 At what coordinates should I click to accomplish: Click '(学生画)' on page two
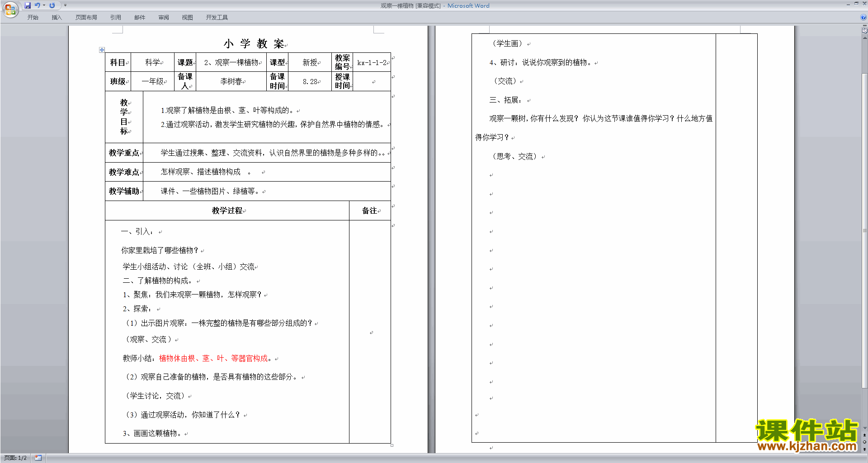pyautogui.click(x=507, y=43)
